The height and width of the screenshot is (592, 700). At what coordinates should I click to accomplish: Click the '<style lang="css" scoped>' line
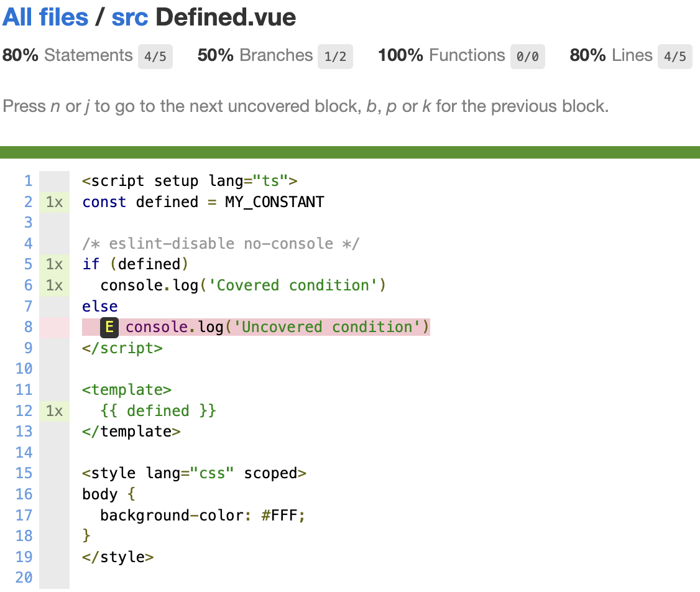(194, 473)
